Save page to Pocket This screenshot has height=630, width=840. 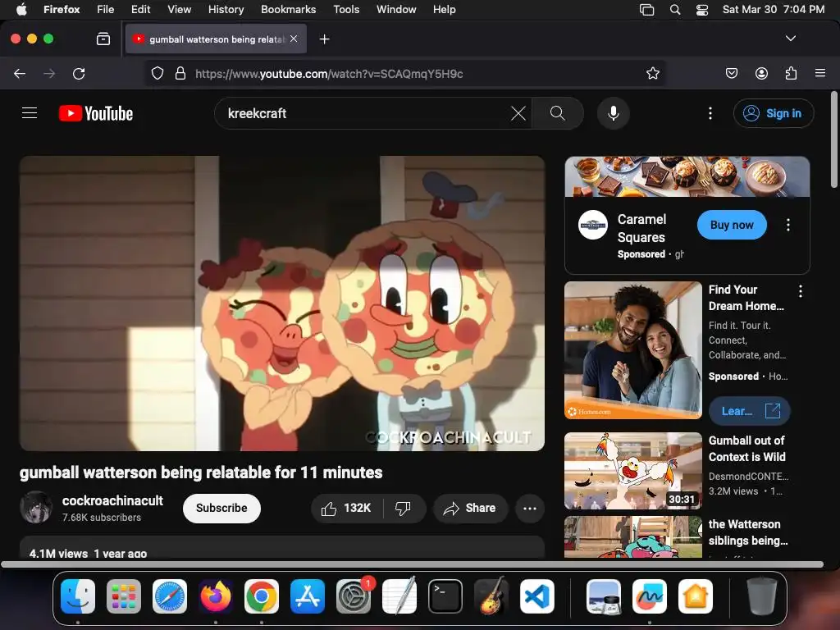click(732, 73)
